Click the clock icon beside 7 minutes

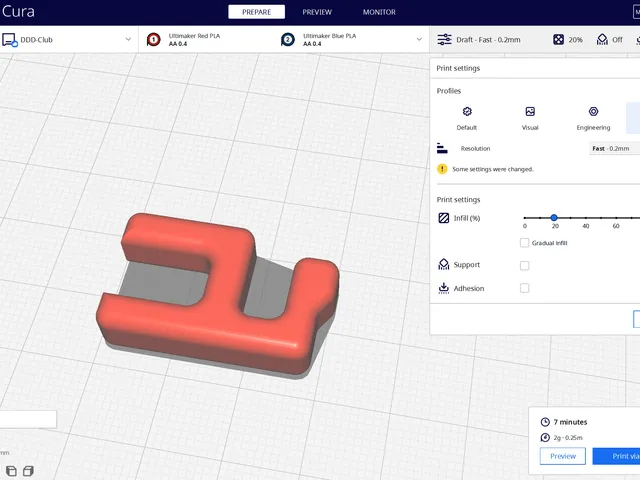(545, 422)
